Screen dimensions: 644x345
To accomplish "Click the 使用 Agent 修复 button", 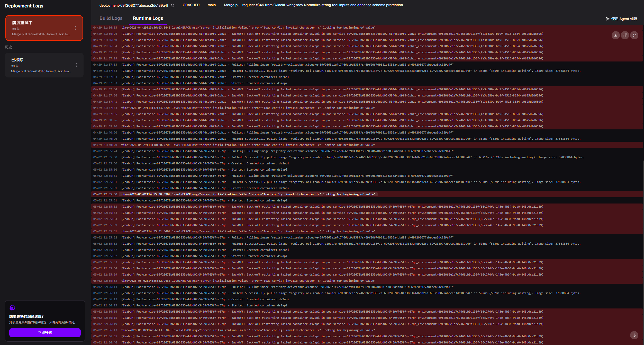I will 622,19.
